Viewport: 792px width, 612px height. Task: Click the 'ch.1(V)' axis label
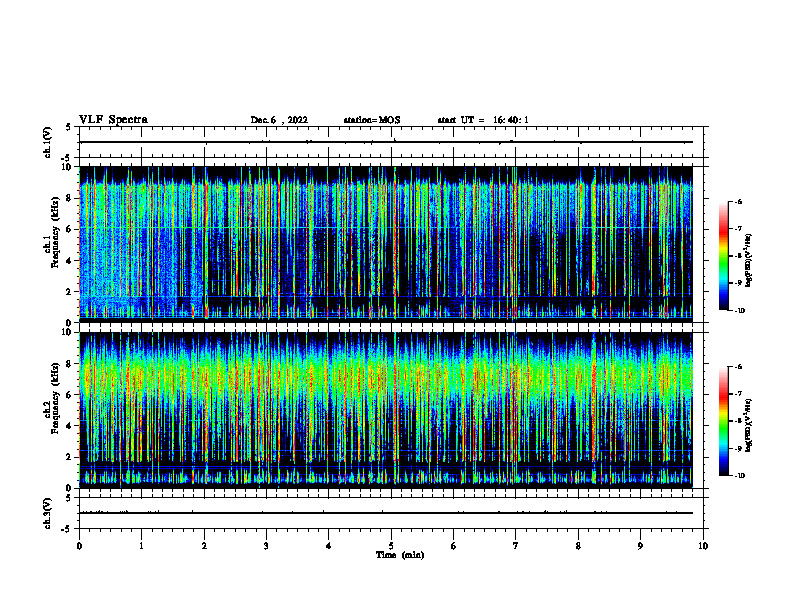(x=48, y=142)
